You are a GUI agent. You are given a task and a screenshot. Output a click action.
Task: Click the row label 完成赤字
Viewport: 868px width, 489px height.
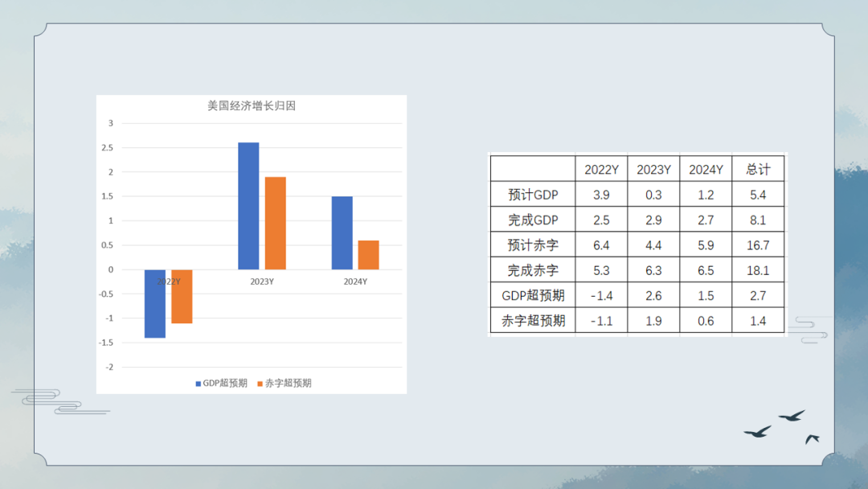coord(533,271)
